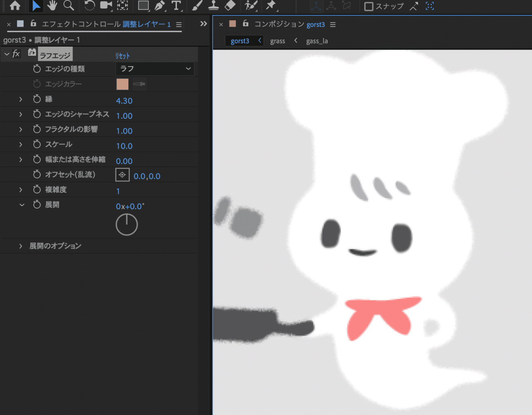Collapse the ラフエッジ effect group
Image resolution: width=532 pixels, height=415 pixels.
(x=7, y=54)
